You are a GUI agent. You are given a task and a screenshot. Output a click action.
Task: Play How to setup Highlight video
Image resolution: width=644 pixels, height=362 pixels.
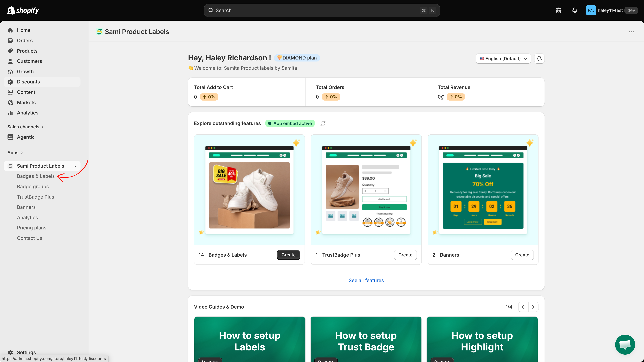[x=482, y=339]
